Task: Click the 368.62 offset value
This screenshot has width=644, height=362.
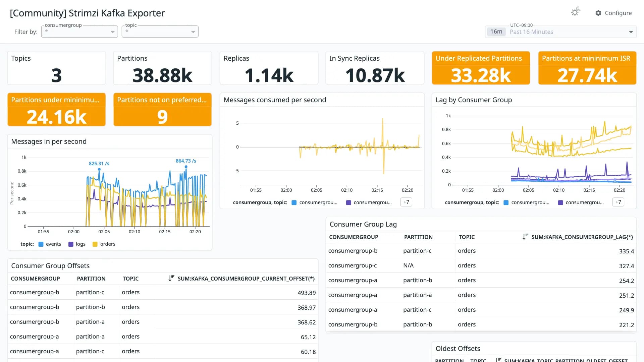Action: pos(307,322)
